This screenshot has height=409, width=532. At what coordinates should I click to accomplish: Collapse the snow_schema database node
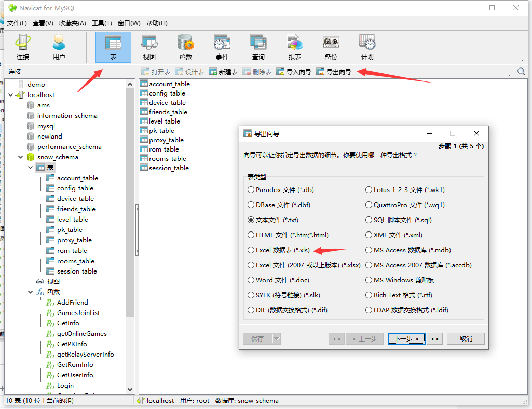[21, 157]
